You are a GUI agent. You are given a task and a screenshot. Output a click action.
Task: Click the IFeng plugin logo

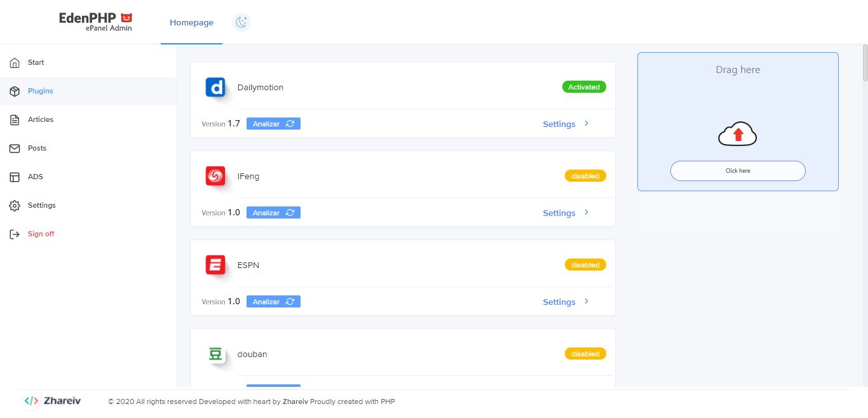click(x=215, y=176)
